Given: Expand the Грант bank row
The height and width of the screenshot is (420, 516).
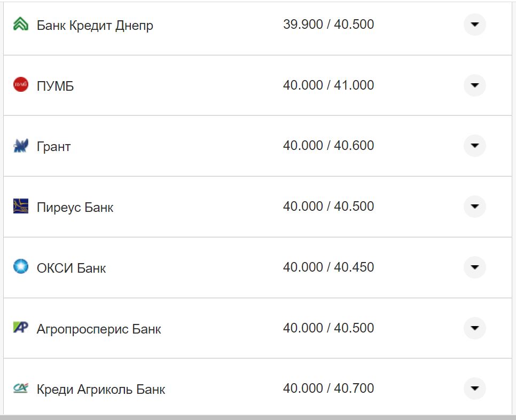Looking at the screenshot, I should [x=474, y=146].
